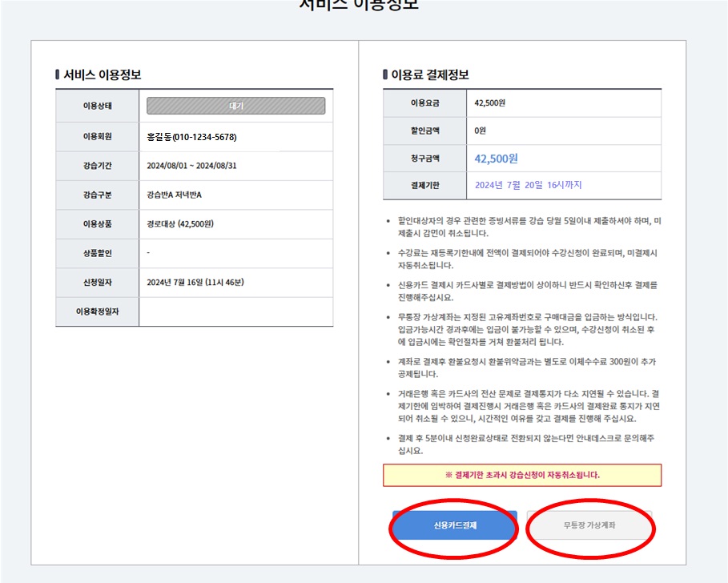Image resolution: width=728 pixels, height=583 pixels.
Task: Click the 강습기간 value 2024/08/01 ~ 2024/08/31
Action: [191, 166]
